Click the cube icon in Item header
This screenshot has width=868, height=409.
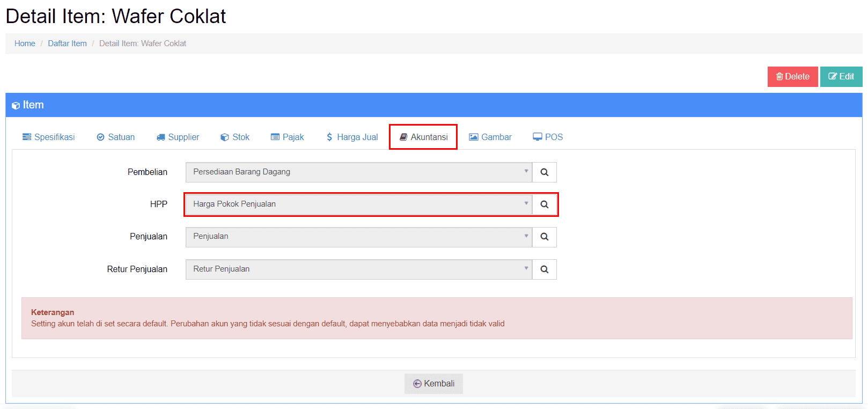coord(16,106)
